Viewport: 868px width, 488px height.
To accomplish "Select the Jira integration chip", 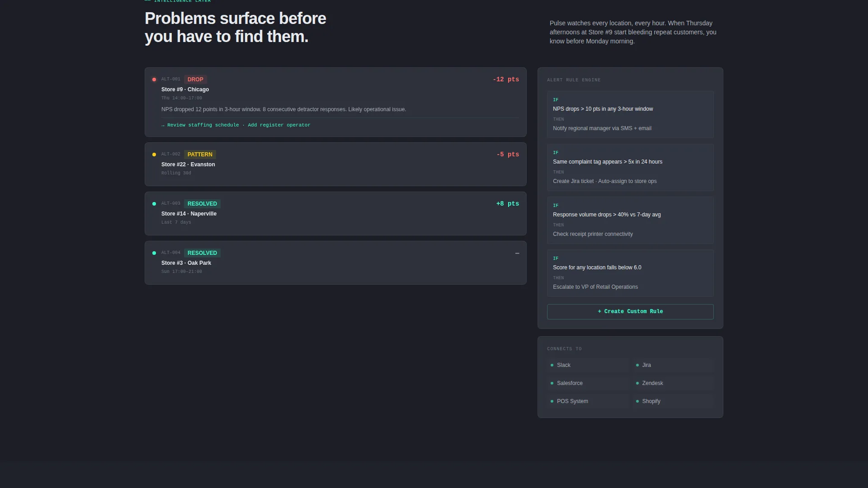I will tap(673, 365).
